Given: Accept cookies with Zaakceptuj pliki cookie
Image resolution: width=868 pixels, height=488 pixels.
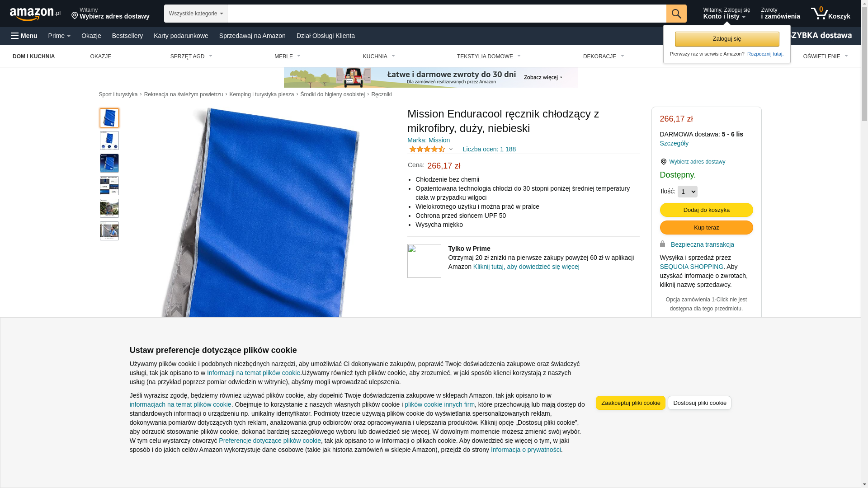Looking at the screenshot, I should [631, 403].
